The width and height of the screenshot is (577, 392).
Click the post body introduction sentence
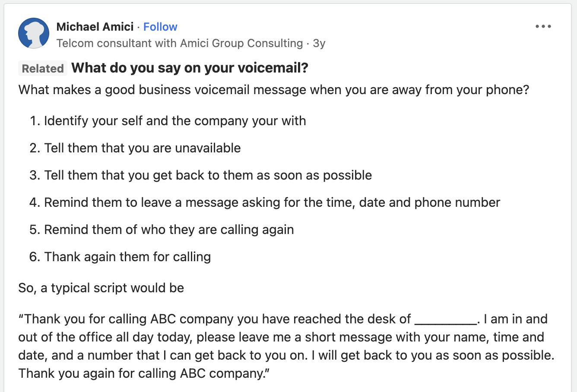(273, 90)
